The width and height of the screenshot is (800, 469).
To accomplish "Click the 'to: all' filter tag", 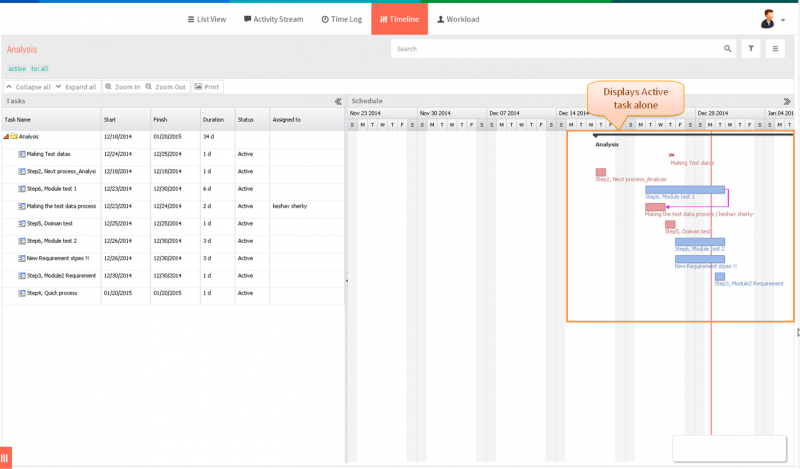I will [39, 68].
